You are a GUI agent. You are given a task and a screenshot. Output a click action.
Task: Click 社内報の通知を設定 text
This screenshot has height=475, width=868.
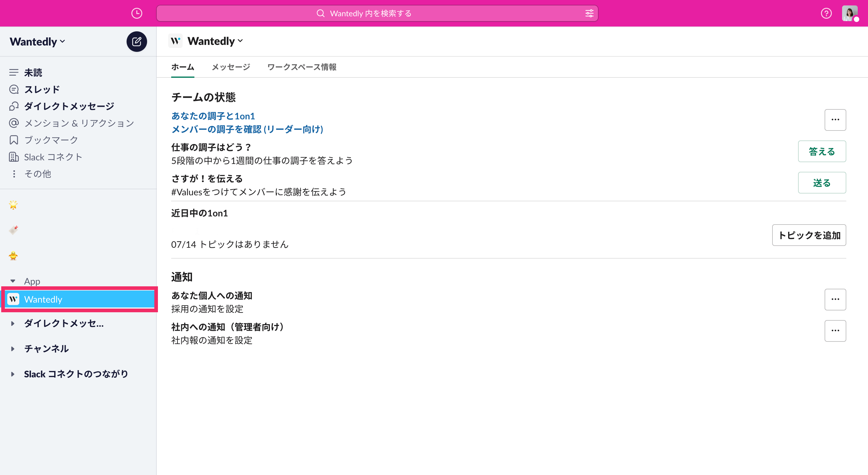pyautogui.click(x=212, y=340)
